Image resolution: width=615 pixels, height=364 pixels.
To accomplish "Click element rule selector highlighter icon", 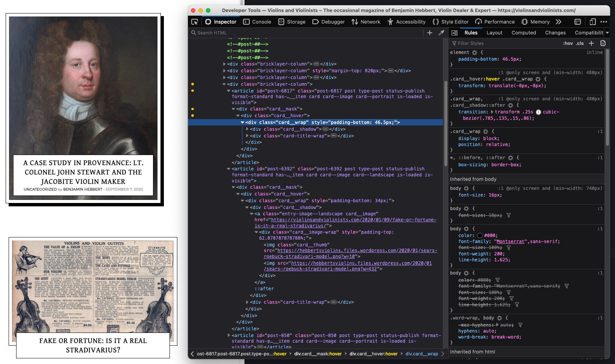I will [474, 52].
